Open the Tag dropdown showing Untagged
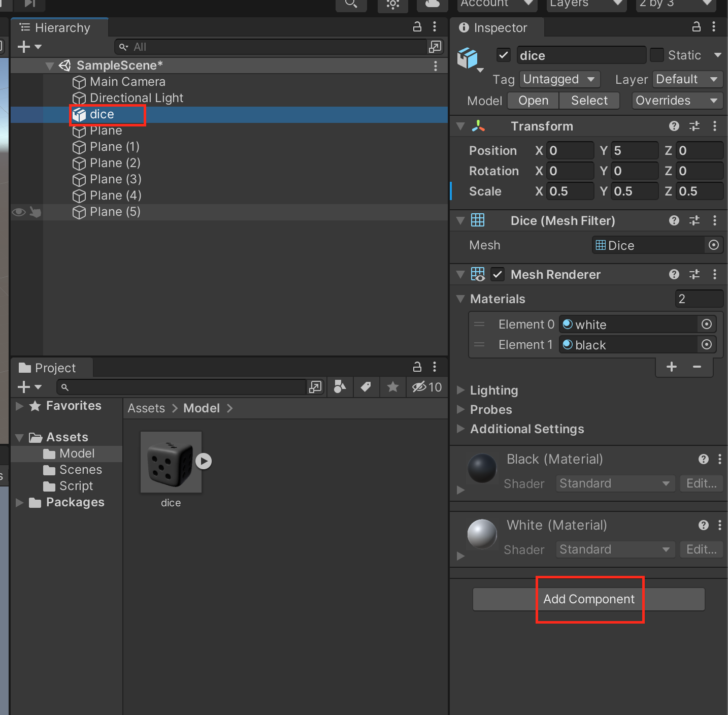 [559, 79]
